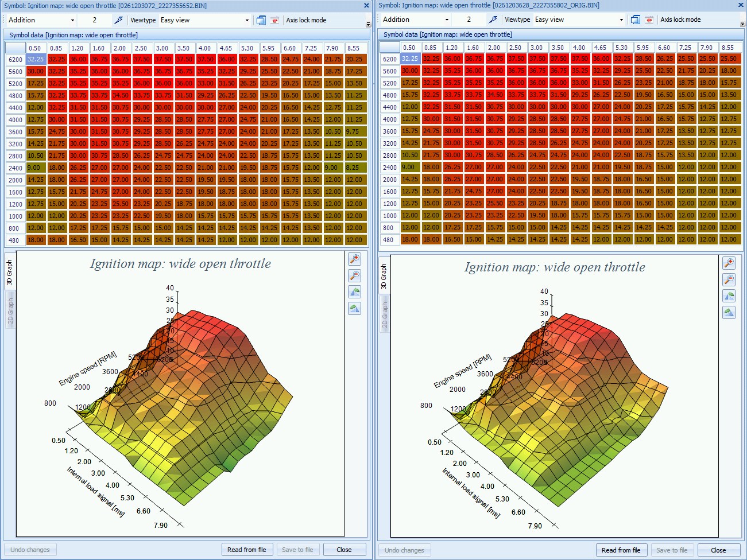Viewport: 747px width, 560px height.
Task: Zoom in on the right ORIG graph
Action: 729,263
